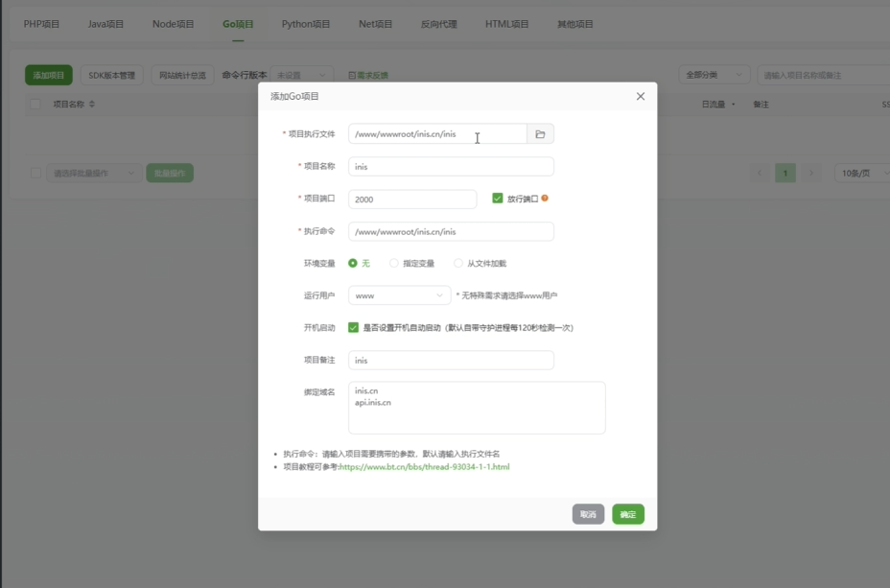This screenshot has width=890, height=588.
Task: Toggle the 开机启动 auto-start checkbox
Action: point(353,327)
